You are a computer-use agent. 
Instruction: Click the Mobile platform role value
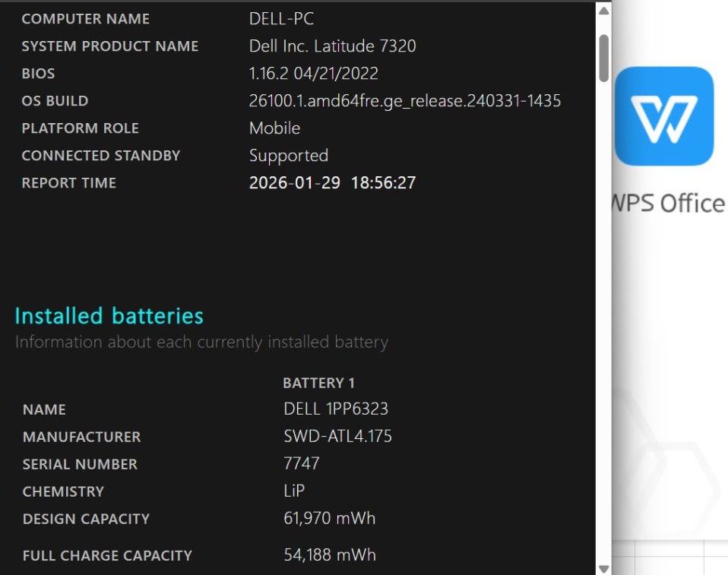(274, 128)
